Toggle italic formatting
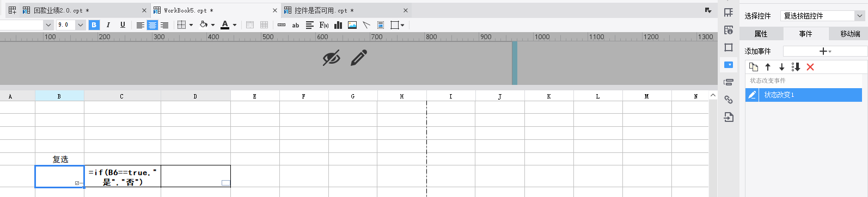The height and width of the screenshot is (197, 868). 108,25
